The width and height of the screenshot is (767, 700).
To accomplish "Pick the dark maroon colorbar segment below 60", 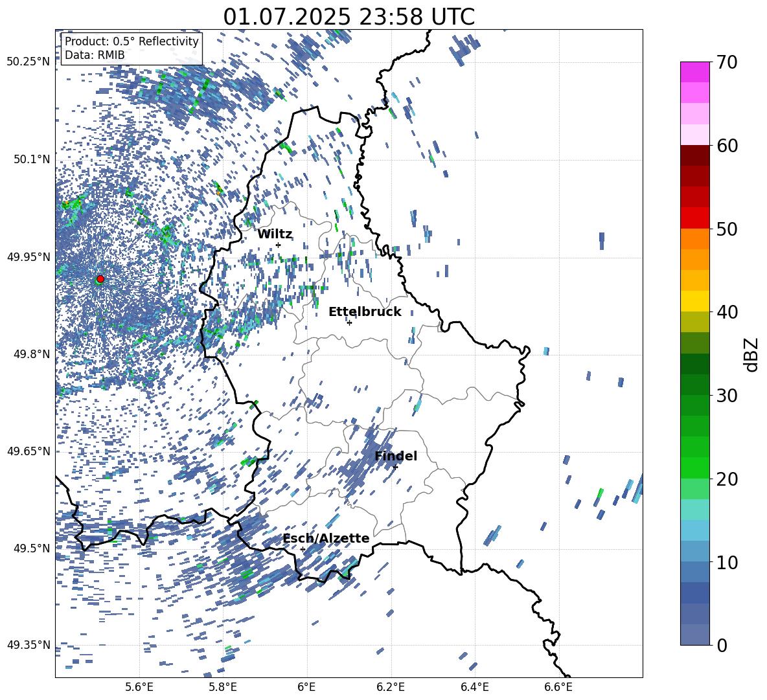I will click(x=694, y=155).
